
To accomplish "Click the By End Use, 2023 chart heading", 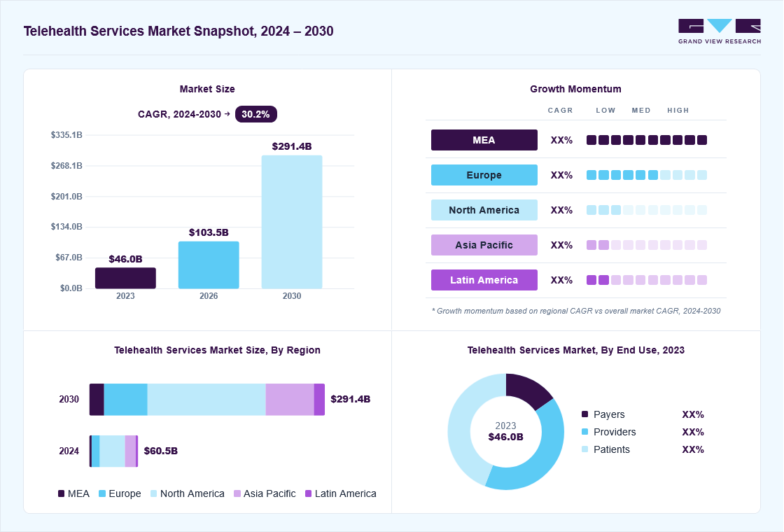I will coord(575,350).
